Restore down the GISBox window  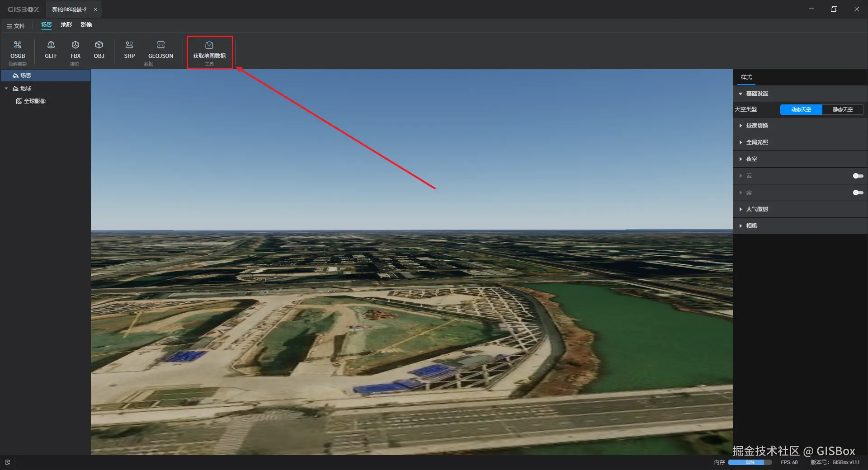834,9
